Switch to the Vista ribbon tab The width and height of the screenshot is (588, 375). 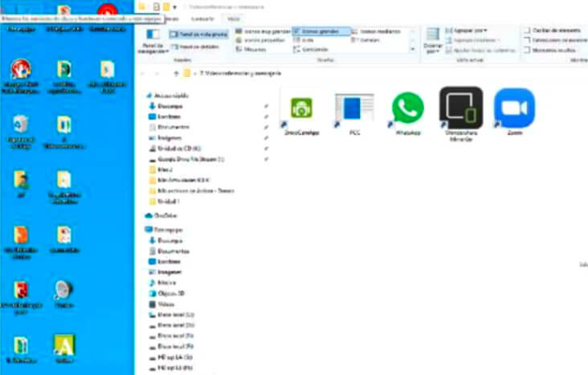(x=234, y=18)
